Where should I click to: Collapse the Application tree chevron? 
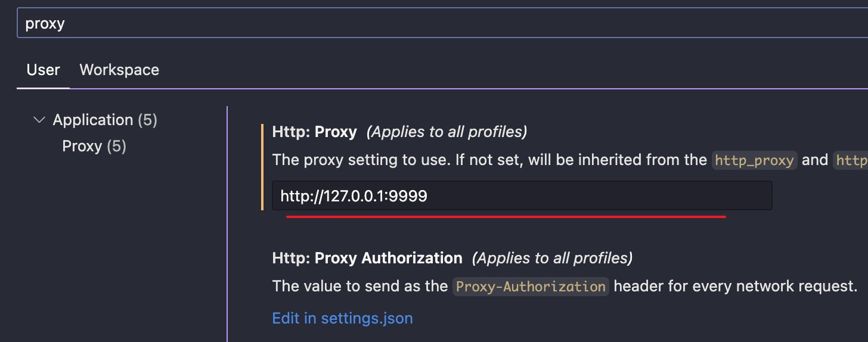click(x=39, y=120)
